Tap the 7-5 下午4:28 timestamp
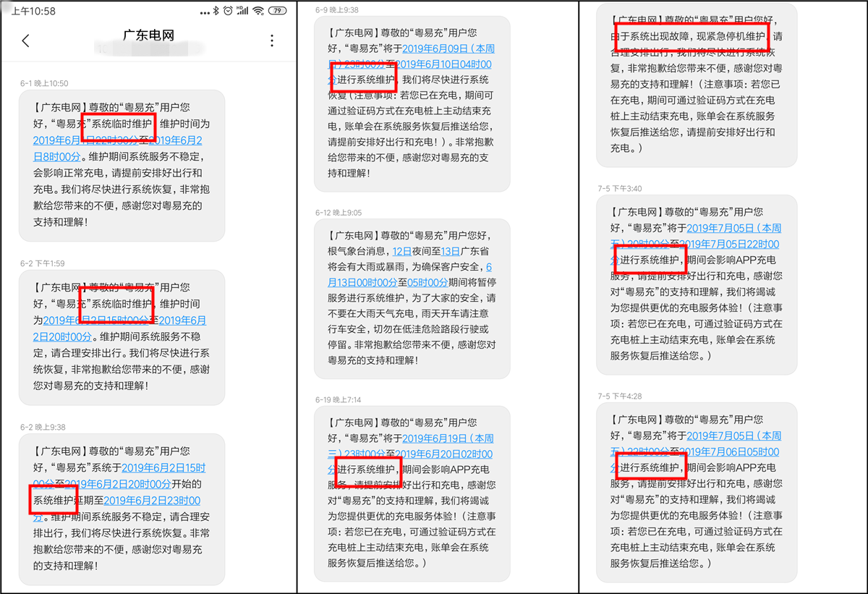 pyautogui.click(x=620, y=396)
